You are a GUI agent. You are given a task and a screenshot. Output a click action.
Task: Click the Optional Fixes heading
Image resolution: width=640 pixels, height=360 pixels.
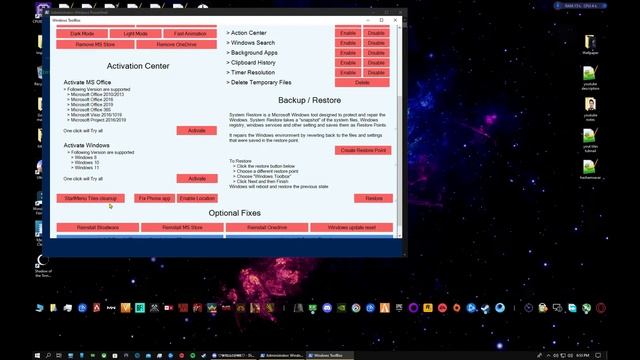234,213
